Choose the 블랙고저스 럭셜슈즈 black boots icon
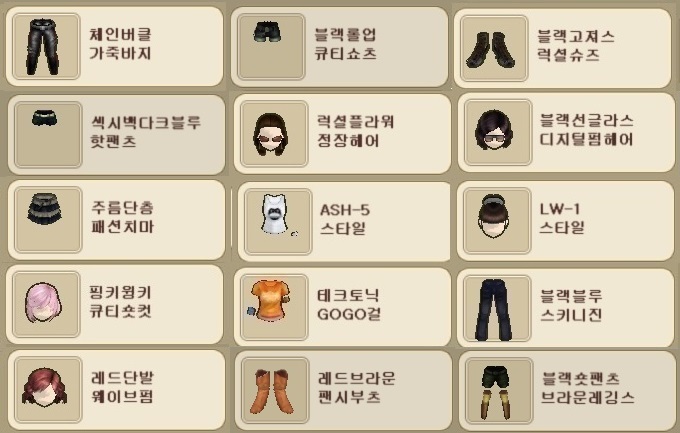This screenshot has width=680, height=433. (x=494, y=48)
